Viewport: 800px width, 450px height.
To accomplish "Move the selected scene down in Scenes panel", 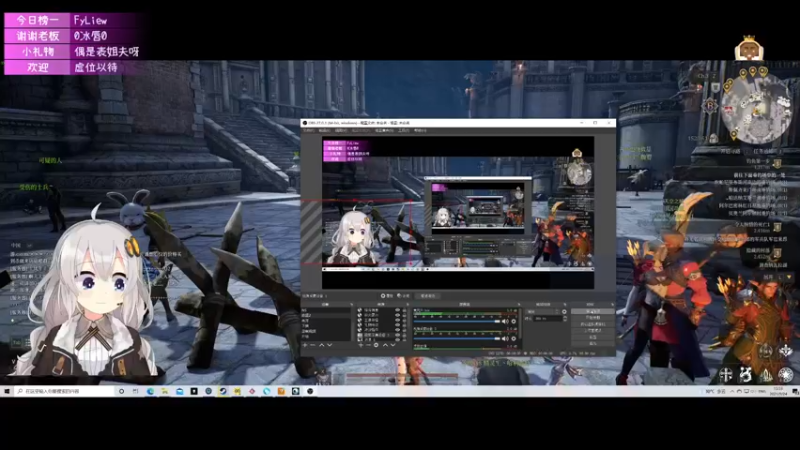I will pyautogui.click(x=330, y=345).
